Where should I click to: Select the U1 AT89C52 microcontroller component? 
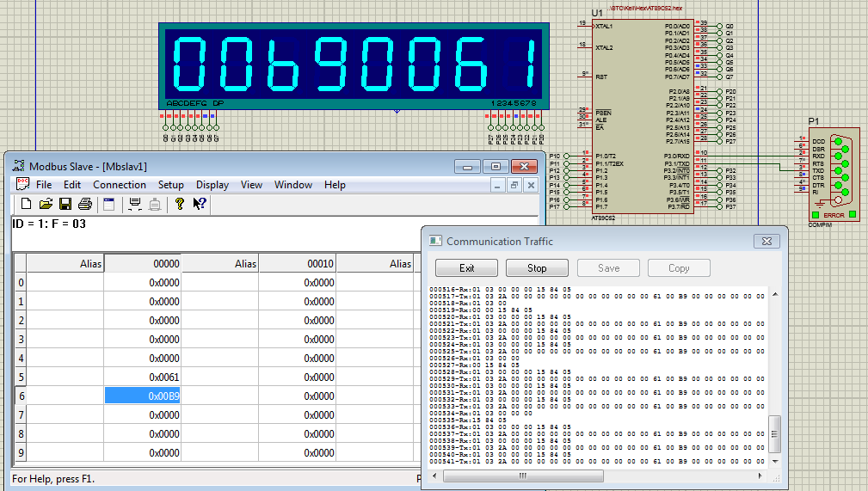[x=643, y=115]
